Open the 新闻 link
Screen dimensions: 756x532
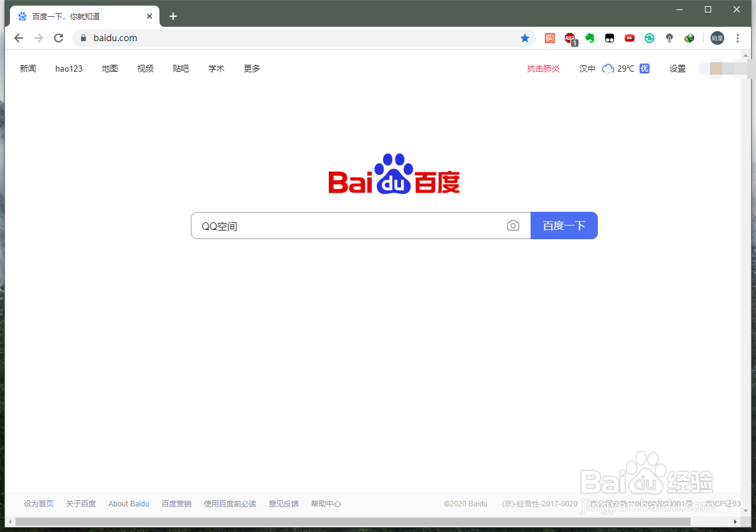(x=28, y=69)
